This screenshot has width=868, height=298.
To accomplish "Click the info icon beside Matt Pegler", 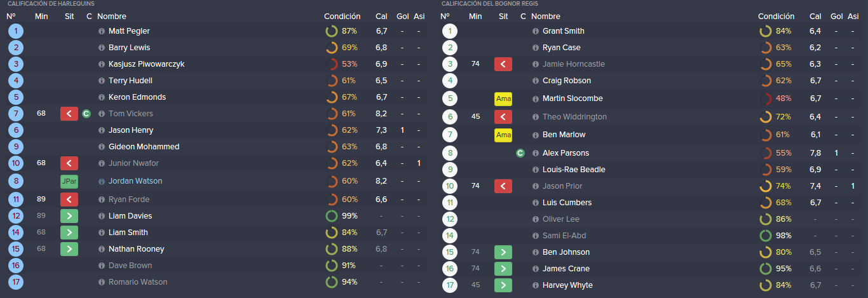I will (102, 31).
